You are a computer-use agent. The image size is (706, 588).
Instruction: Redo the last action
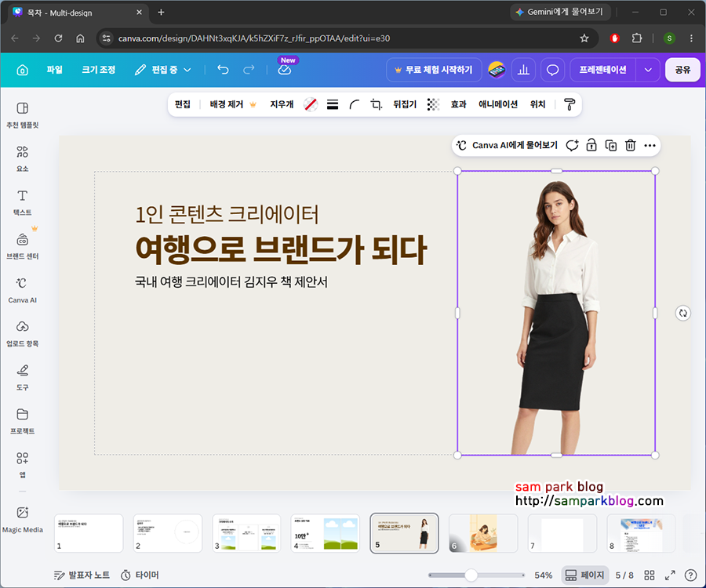[x=249, y=70]
